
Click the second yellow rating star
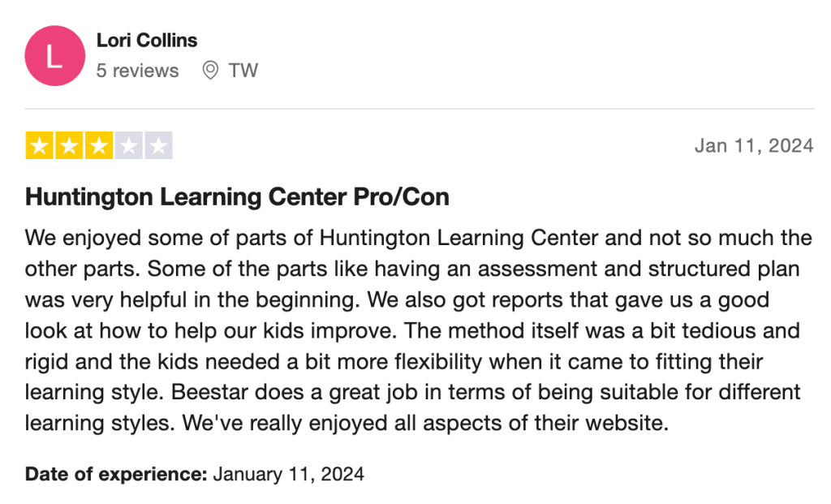[x=68, y=146]
